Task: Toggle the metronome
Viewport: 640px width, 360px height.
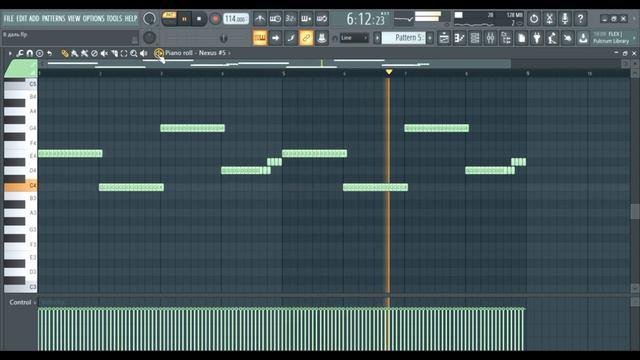Action: (260, 19)
